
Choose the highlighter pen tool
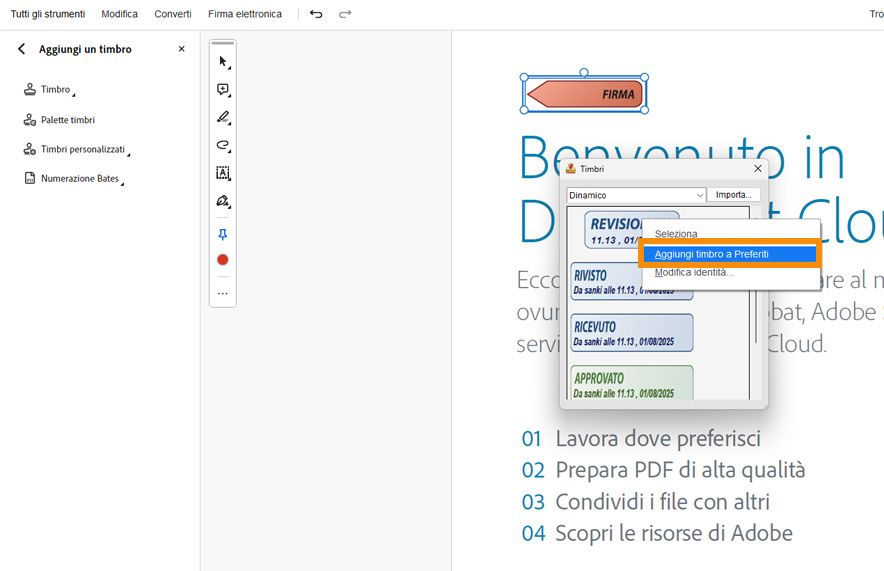223,117
